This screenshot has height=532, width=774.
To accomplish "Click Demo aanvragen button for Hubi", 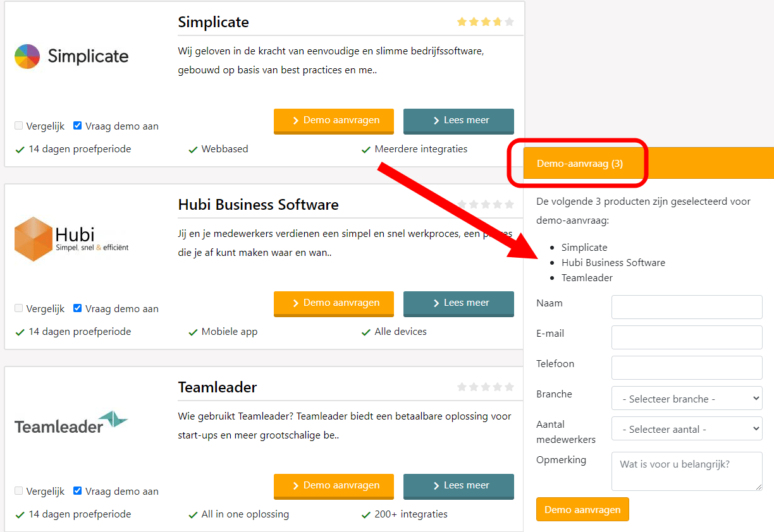I will 334,304.
